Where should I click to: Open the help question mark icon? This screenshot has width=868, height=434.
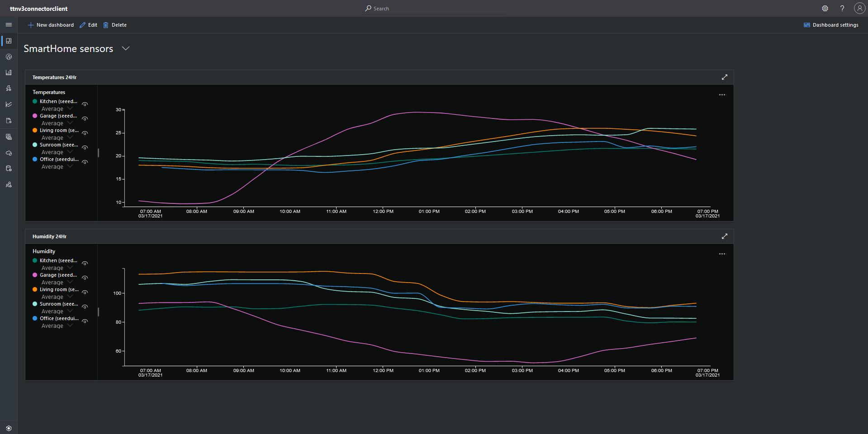842,9
